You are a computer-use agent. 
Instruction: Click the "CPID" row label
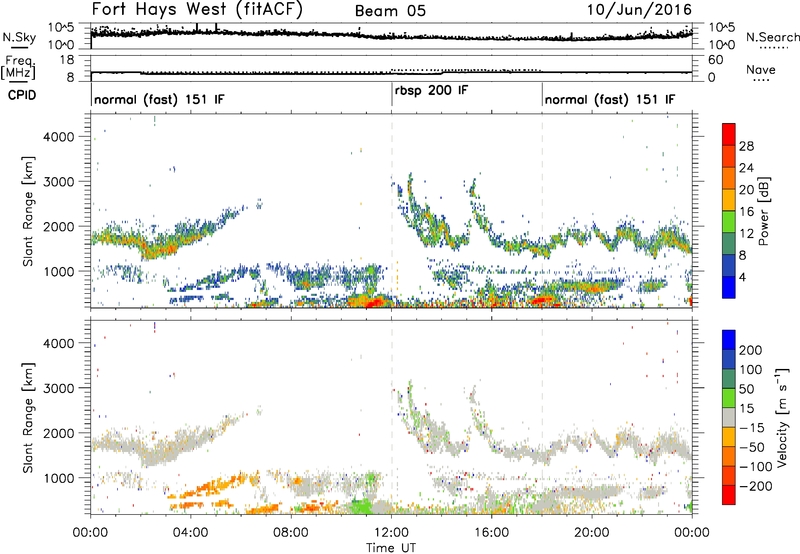point(22,95)
